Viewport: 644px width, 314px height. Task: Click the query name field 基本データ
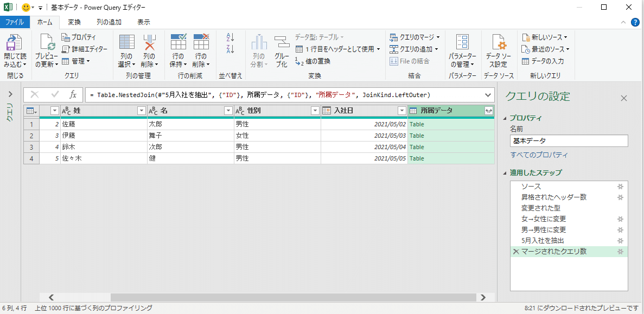tap(569, 141)
